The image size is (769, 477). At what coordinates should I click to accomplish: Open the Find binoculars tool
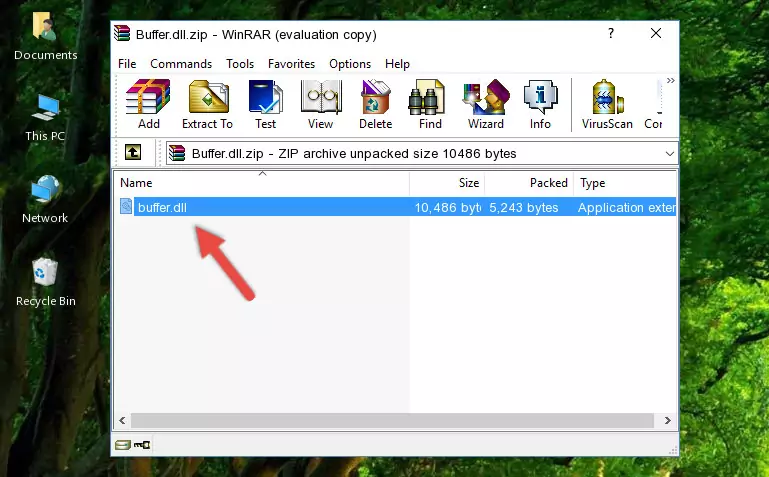(430, 104)
